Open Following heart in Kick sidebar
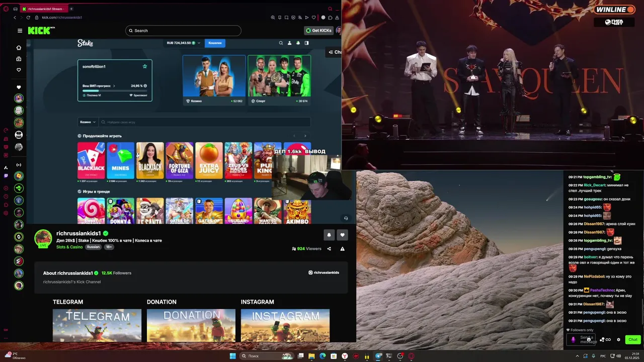 19,70
